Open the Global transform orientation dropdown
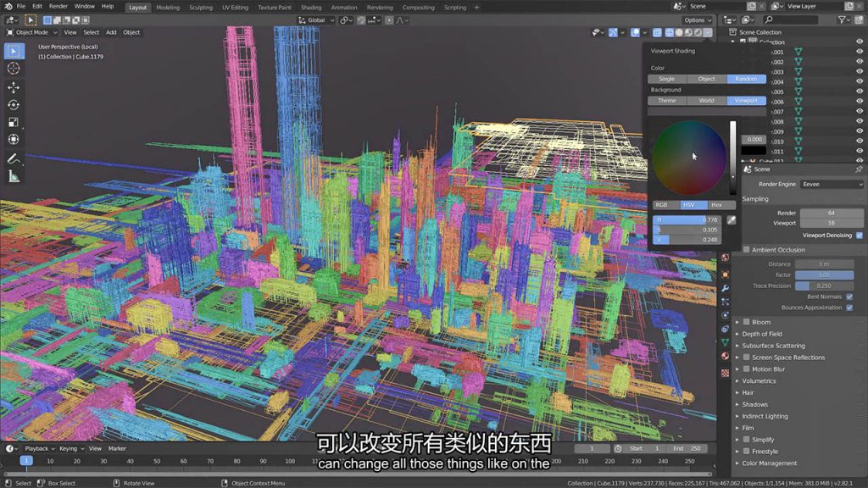This screenshot has height=488, width=868. 316,20
